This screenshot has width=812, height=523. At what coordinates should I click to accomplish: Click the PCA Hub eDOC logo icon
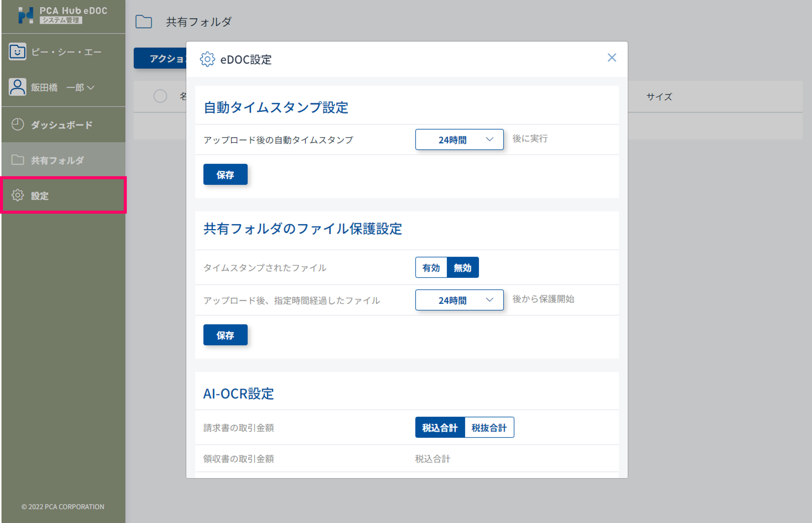(26, 15)
